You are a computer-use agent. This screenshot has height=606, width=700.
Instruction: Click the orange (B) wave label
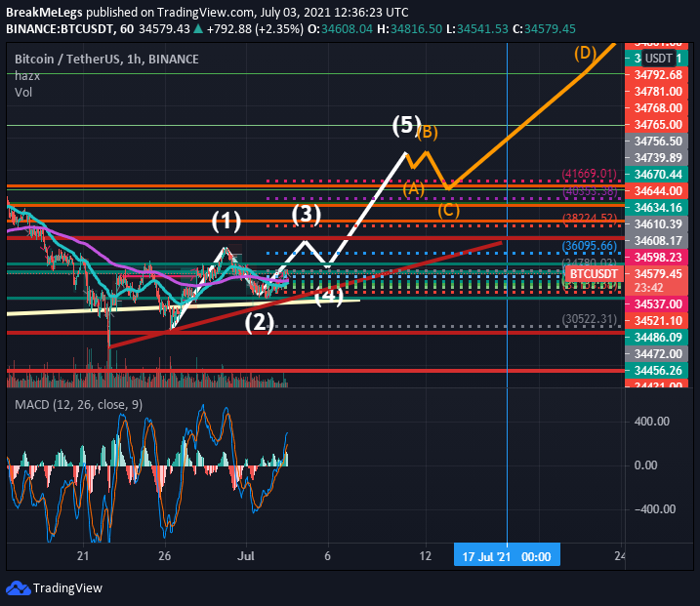[x=428, y=133]
